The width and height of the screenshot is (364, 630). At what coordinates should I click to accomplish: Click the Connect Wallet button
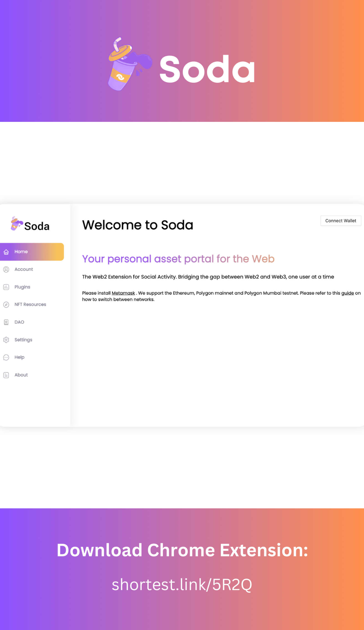coord(341,221)
